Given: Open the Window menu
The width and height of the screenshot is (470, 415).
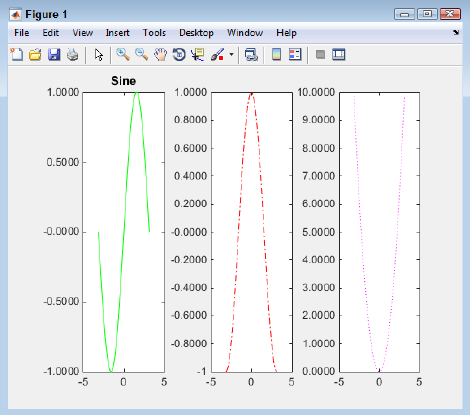Looking at the screenshot, I should (245, 33).
